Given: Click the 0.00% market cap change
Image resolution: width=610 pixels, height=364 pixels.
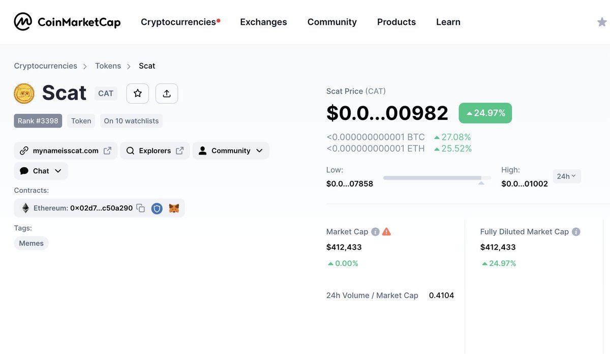Looking at the screenshot, I should point(343,263).
